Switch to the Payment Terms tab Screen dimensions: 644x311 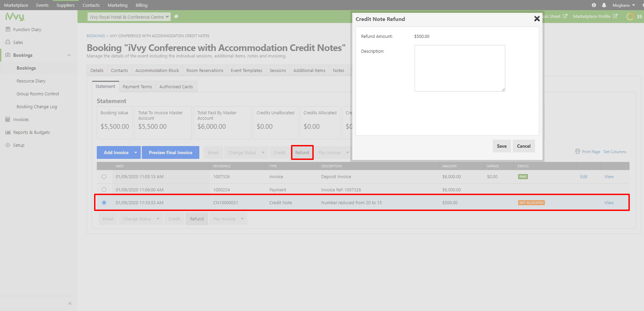(x=137, y=87)
